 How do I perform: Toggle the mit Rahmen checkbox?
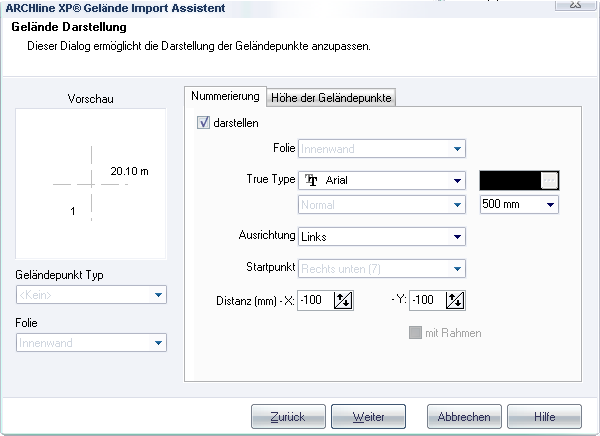point(415,333)
